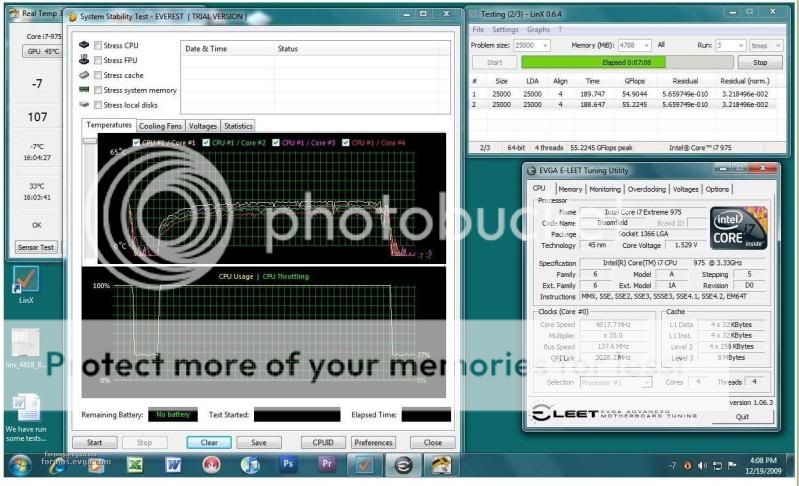Check the Stress system memory option

(x=97, y=90)
